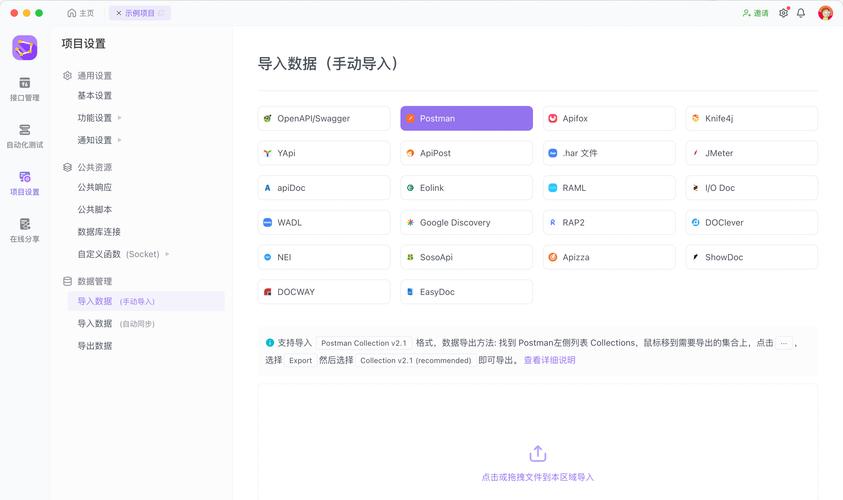
Task: Select the YApi import option
Action: pyautogui.click(x=324, y=153)
